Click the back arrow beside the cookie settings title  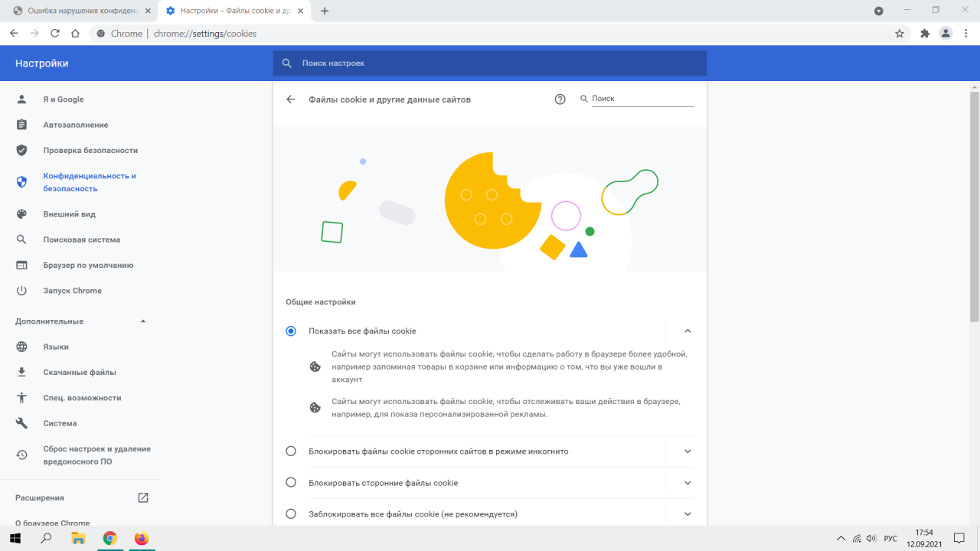point(290,99)
